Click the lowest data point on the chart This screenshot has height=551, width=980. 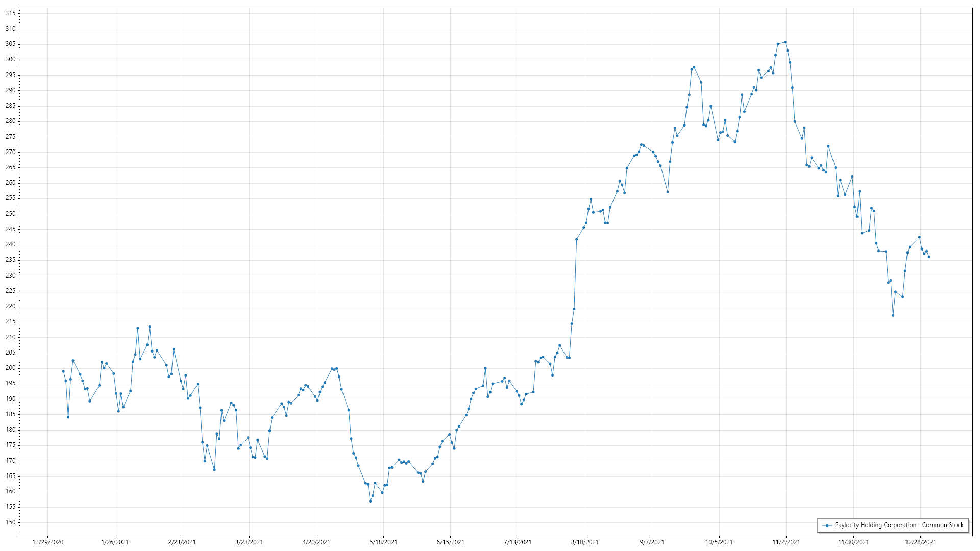click(370, 501)
